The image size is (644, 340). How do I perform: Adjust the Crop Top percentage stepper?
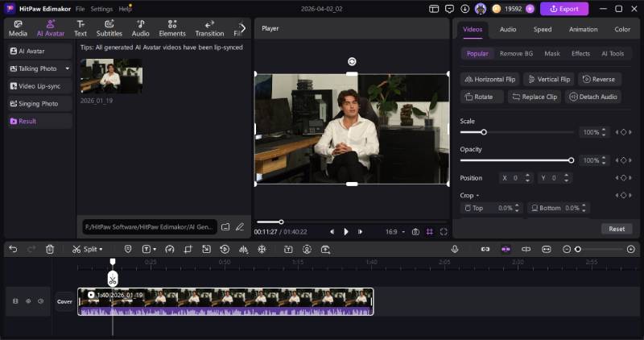517,208
